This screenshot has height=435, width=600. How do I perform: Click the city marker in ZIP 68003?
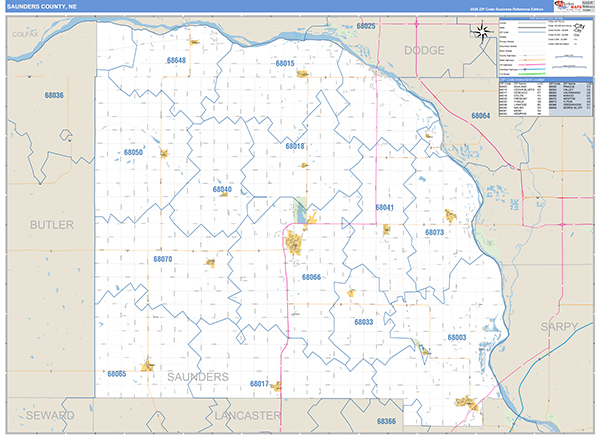click(423, 352)
